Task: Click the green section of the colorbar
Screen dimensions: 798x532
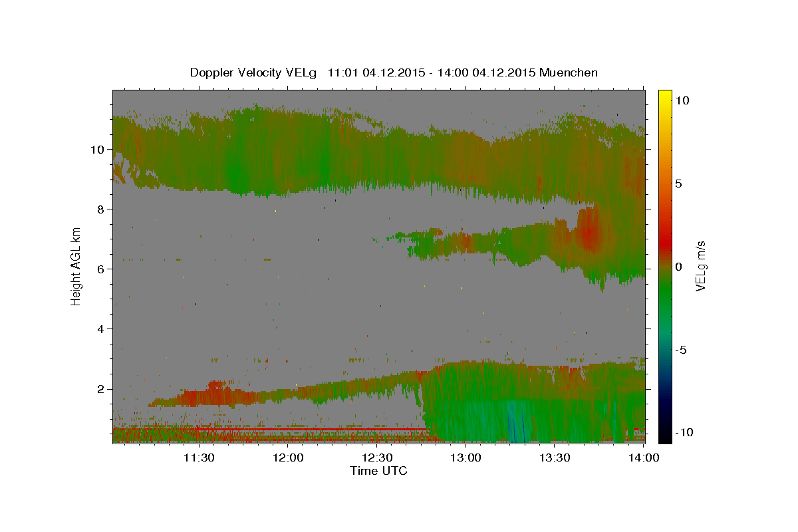Action: pos(665,293)
